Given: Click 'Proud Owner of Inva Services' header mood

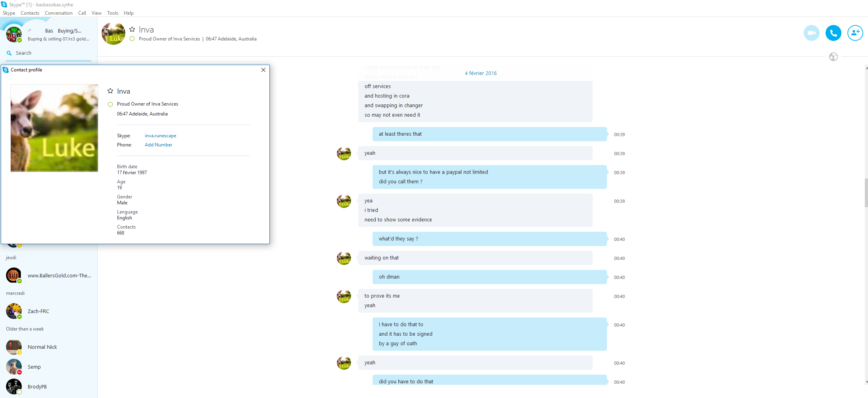Looking at the screenshot, I should 169,39.
